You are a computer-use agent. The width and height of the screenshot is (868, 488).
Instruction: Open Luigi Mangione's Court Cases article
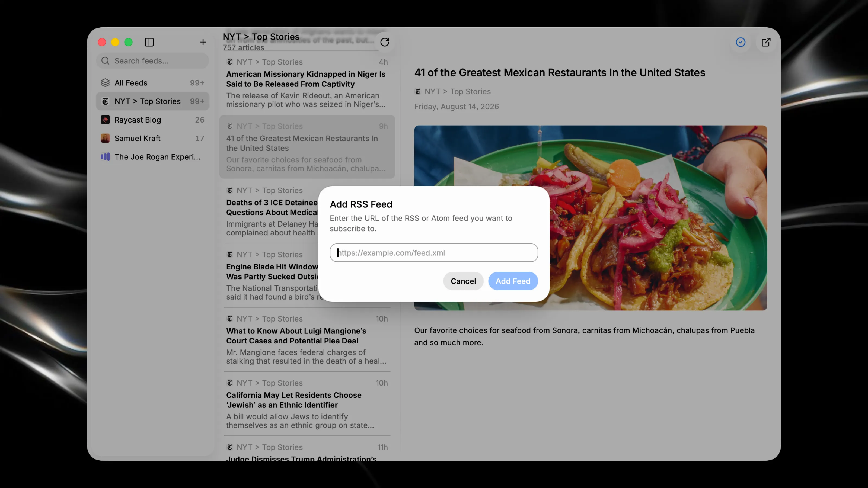click(x=307, y=339)
